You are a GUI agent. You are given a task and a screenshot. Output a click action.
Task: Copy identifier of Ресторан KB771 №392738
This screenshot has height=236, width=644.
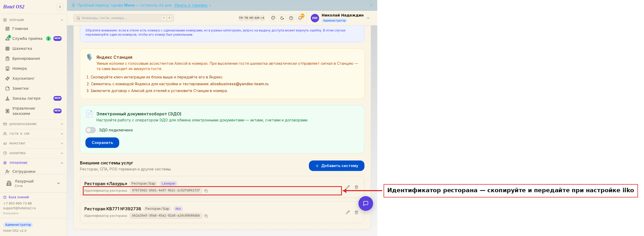point(206,216)
